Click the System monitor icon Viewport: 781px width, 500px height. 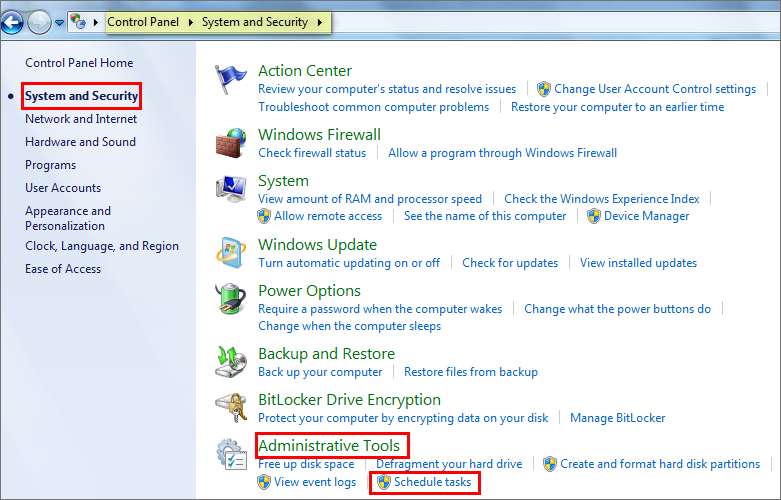[x=231, y=189]
